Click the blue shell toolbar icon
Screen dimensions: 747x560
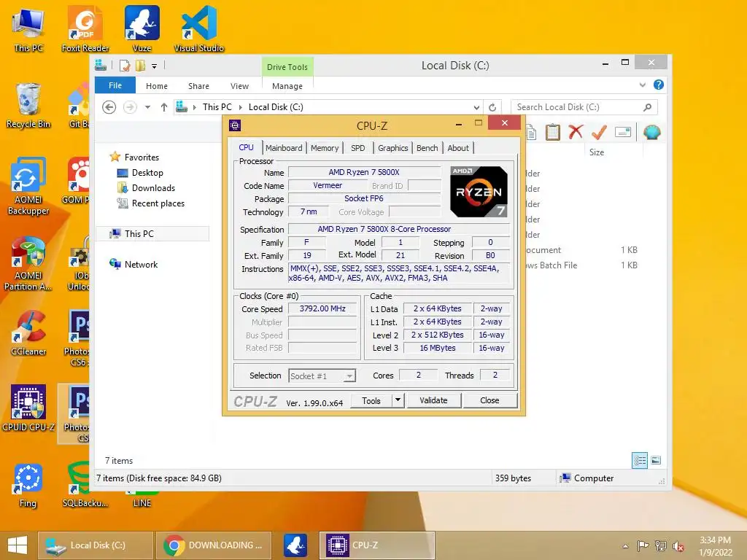coord(651,132)
